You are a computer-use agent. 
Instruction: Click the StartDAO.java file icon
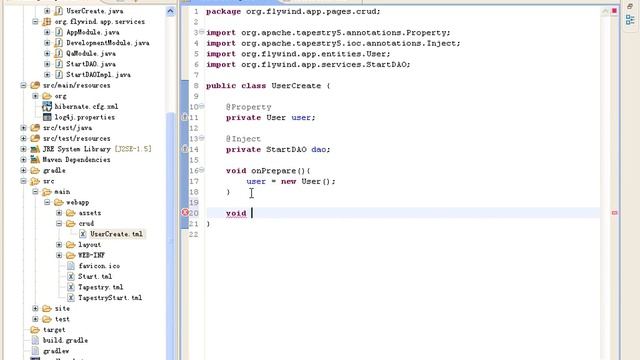pos(59,64)
